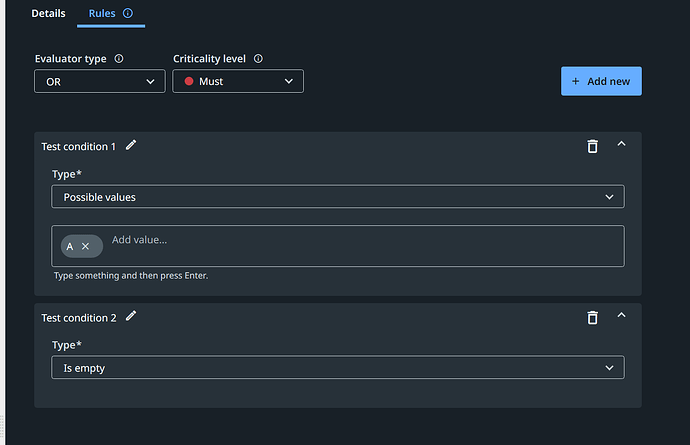The width and height of the screenshot is (690, 445).
Task: Click the Test condition 1 header title
Action: pos(78,146)
